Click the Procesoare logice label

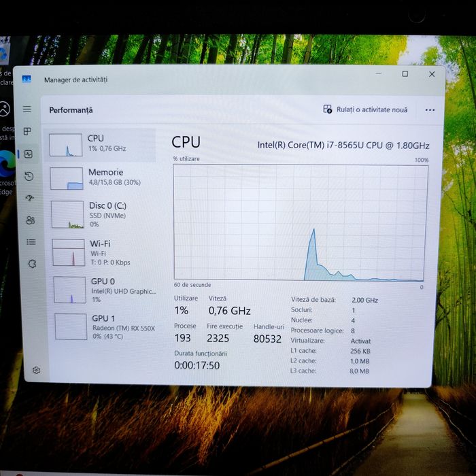(x=318, y=330)
